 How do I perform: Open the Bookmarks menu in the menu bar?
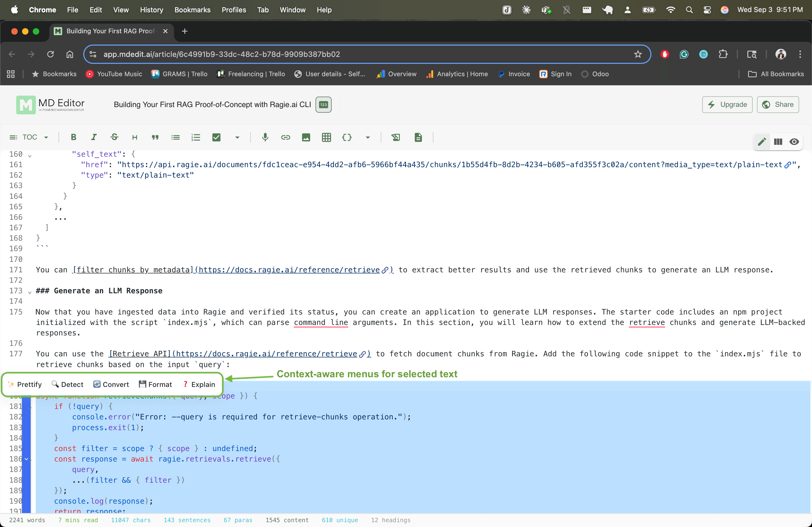tap(193, 10)
